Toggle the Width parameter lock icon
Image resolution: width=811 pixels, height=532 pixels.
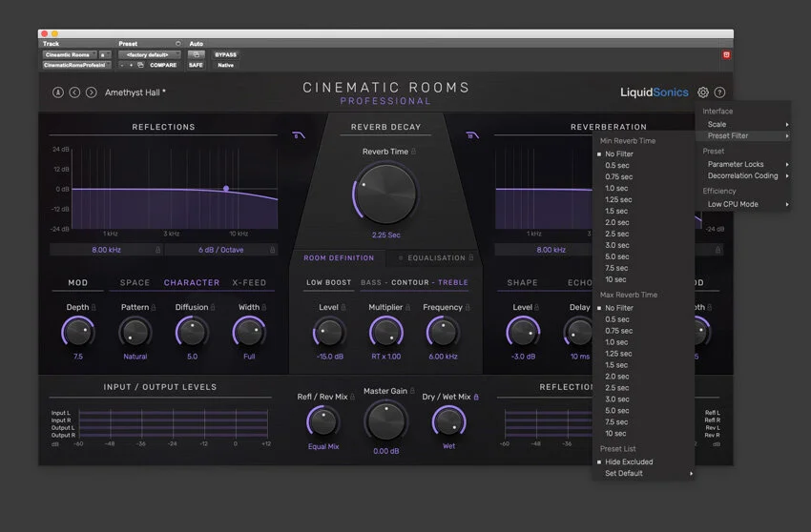coord(264,307)
